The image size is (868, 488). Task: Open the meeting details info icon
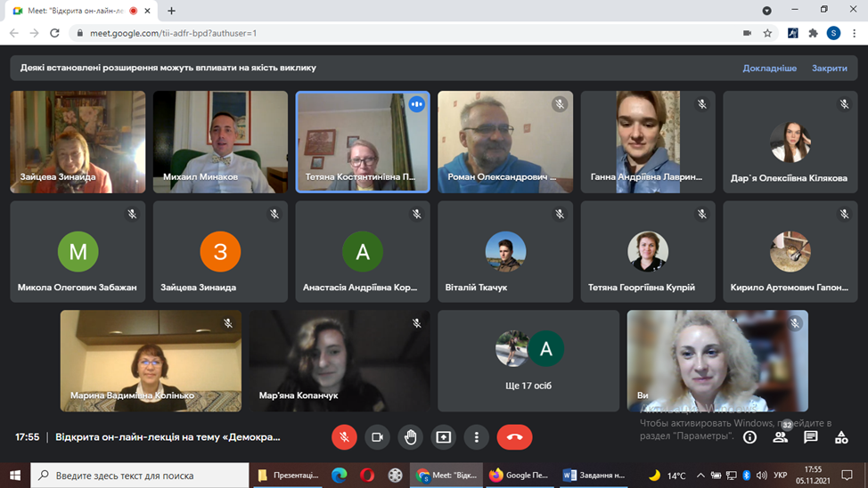tap(749, 437)
